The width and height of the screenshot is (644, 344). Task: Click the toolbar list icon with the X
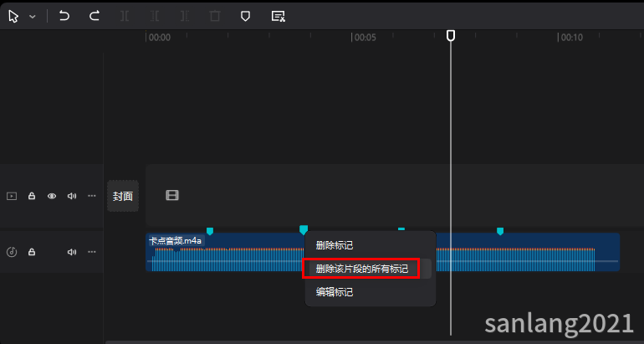click(278, 17)
